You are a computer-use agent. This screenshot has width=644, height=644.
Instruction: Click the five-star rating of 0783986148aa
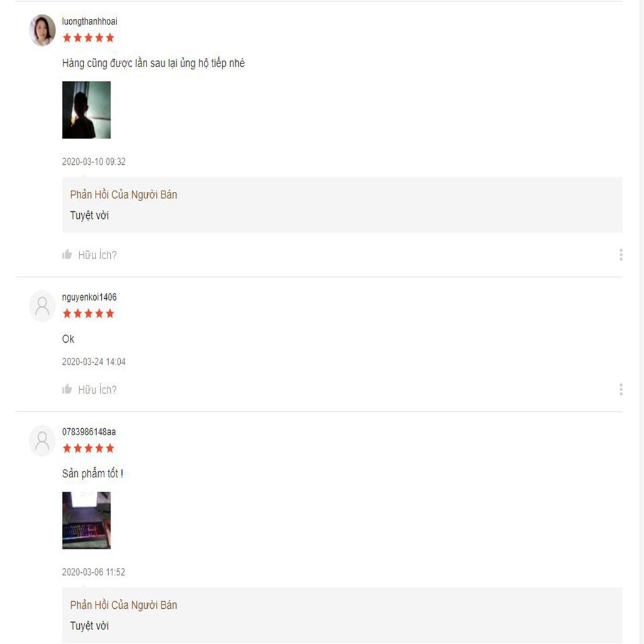pos(88,448)
